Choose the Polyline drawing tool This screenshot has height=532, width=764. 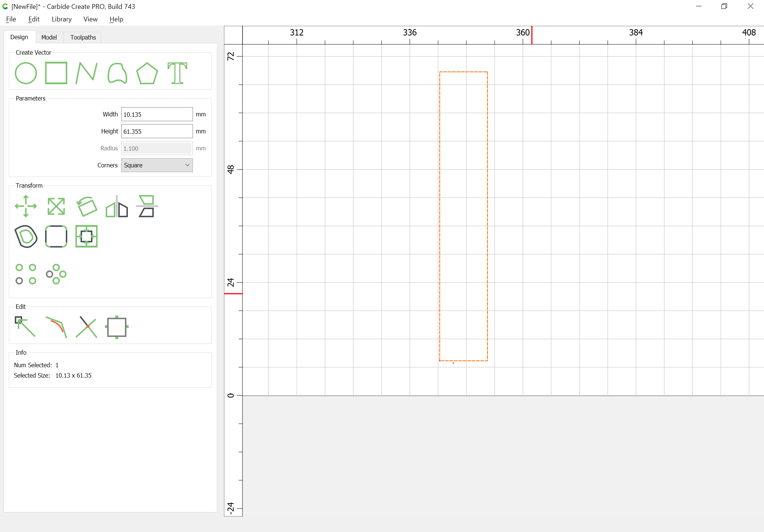(x=86, y=73)
